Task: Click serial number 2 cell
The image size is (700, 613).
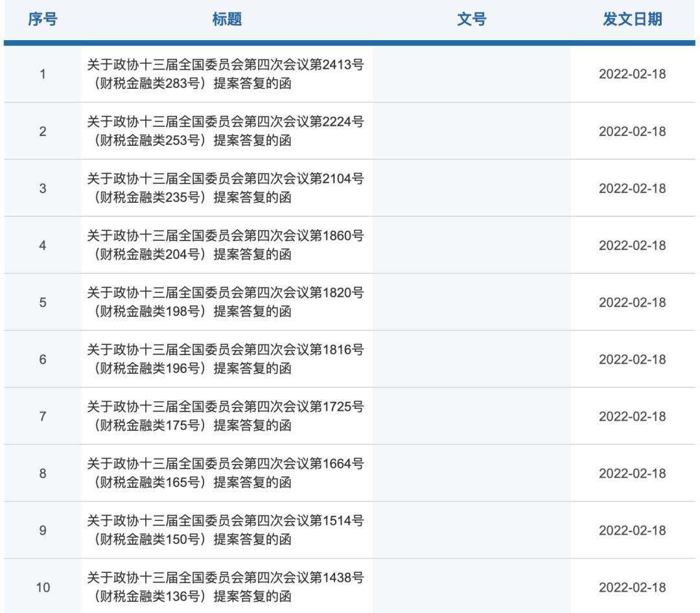Action: pos(43,132)
